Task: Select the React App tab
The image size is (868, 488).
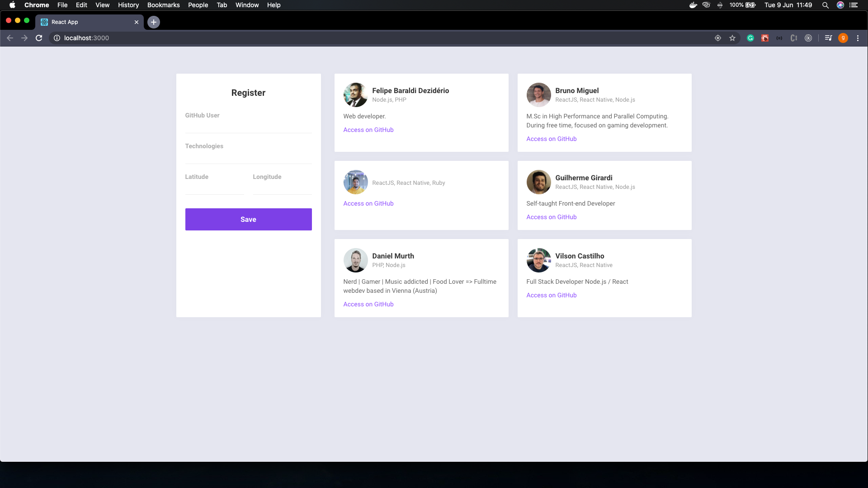Action: coord(86,22)
